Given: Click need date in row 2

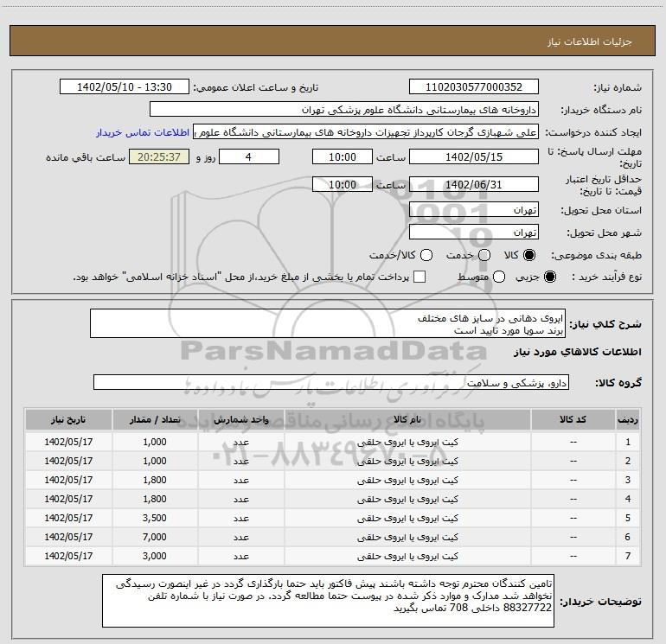Looking at the screenshot, I should click(x=68, y=461).
